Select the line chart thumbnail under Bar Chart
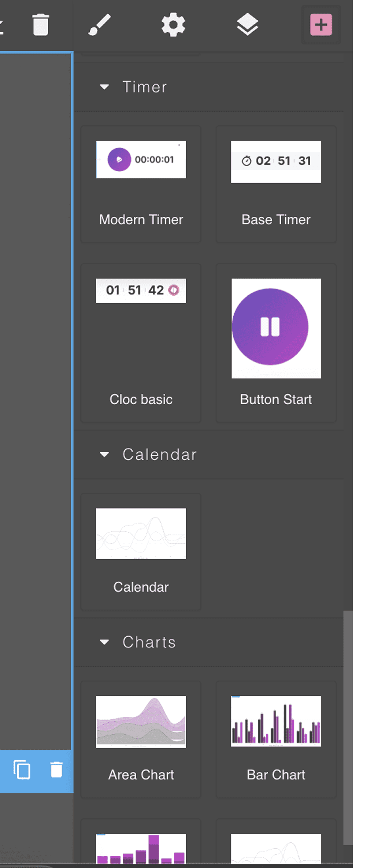Screen dimensions: 367x868 [276, 849]
